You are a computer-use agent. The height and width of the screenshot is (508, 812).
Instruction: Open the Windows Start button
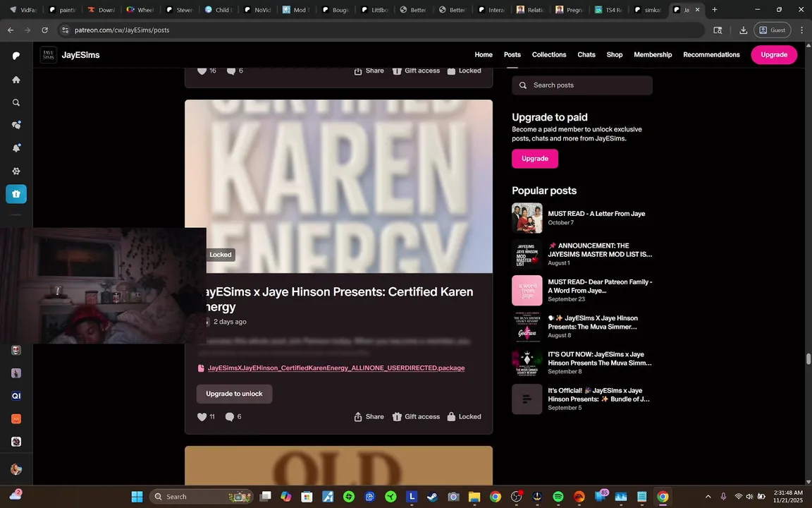point(137,497)
